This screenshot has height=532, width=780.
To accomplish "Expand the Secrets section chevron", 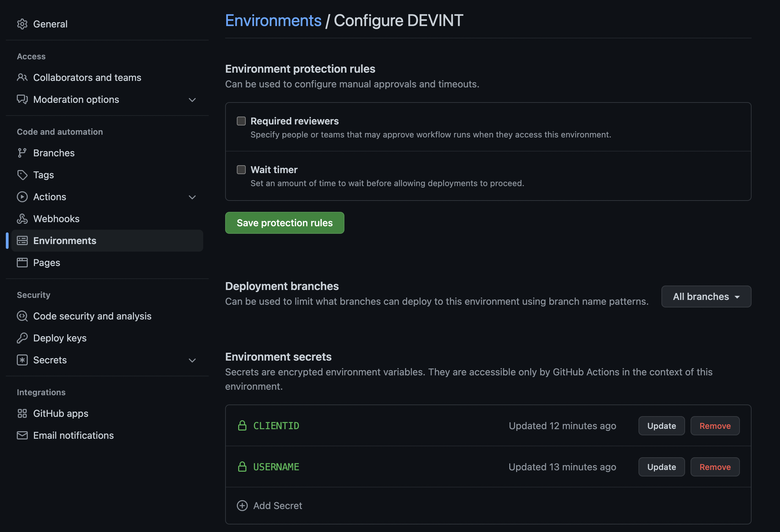I will (192, 360).
